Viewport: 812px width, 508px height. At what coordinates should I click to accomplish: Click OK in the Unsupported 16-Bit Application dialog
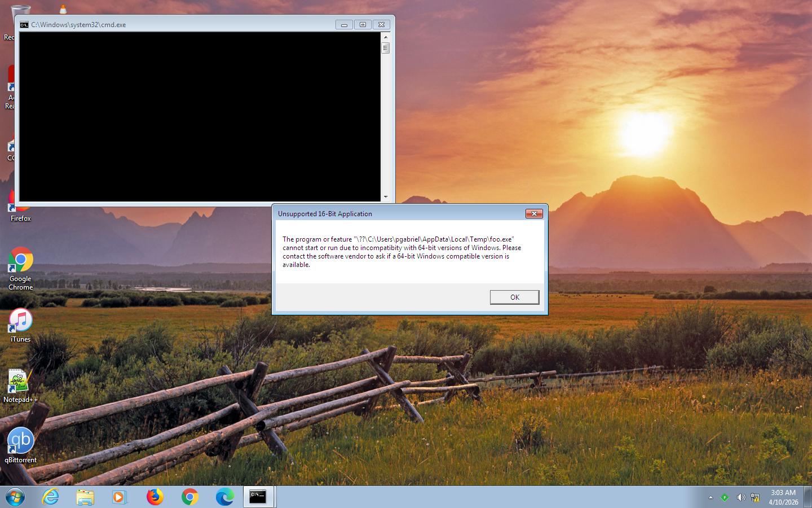click(514, 297)
